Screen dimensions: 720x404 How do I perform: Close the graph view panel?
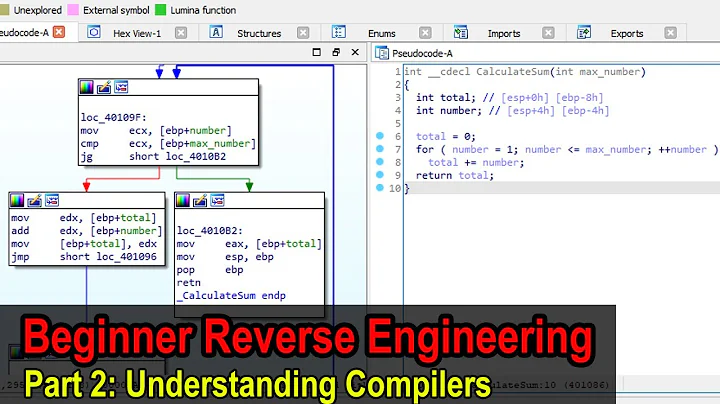(x=355, y=52)
